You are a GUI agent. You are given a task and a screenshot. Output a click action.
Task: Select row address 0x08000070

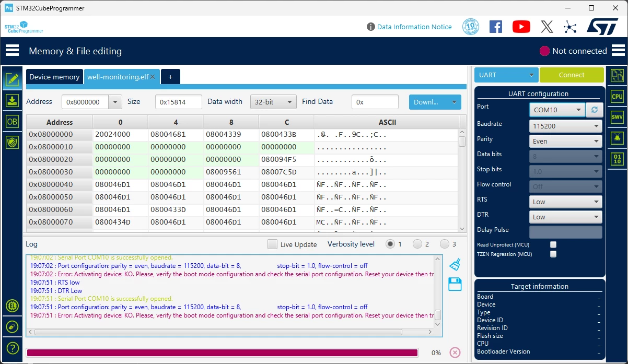(x=60, y=222)
